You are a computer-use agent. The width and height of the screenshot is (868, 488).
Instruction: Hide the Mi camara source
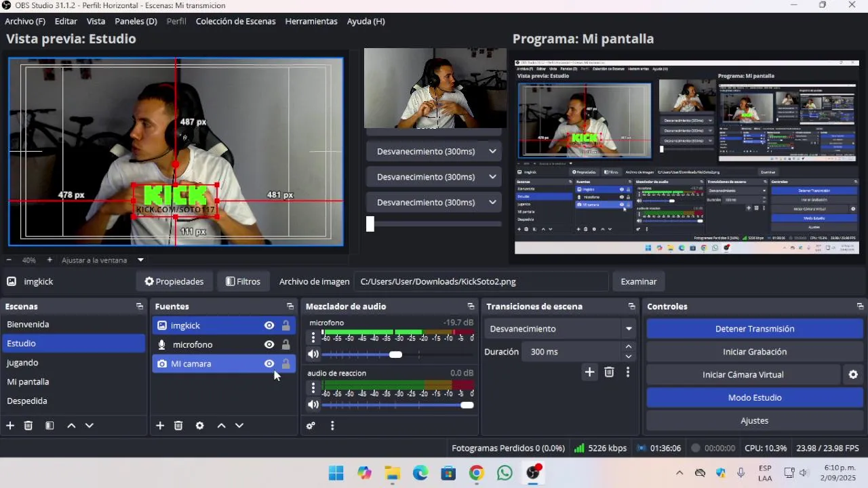point(269,364)
